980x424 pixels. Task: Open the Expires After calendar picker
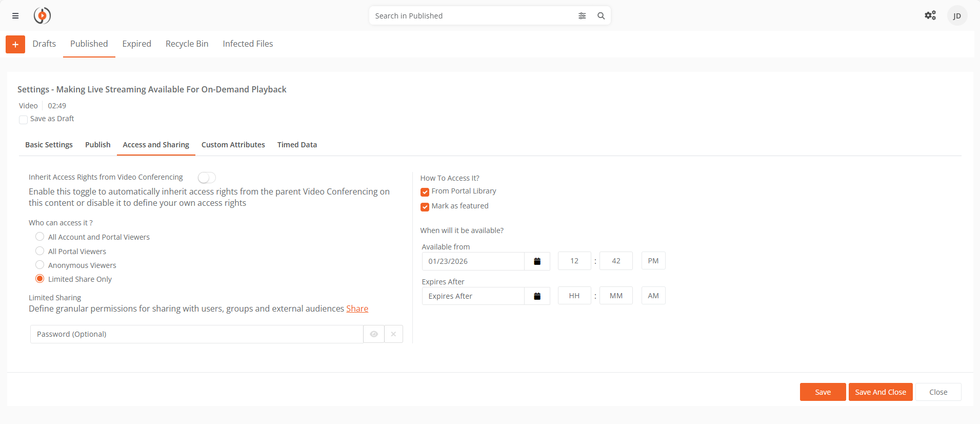537,296
